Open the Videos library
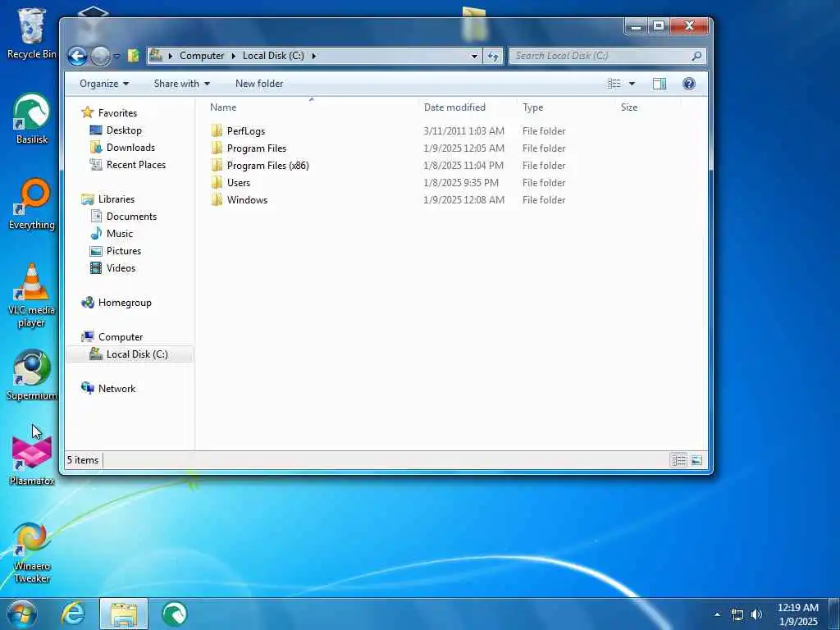The width and height of the screenshot is (840, 630). (121, 268)
